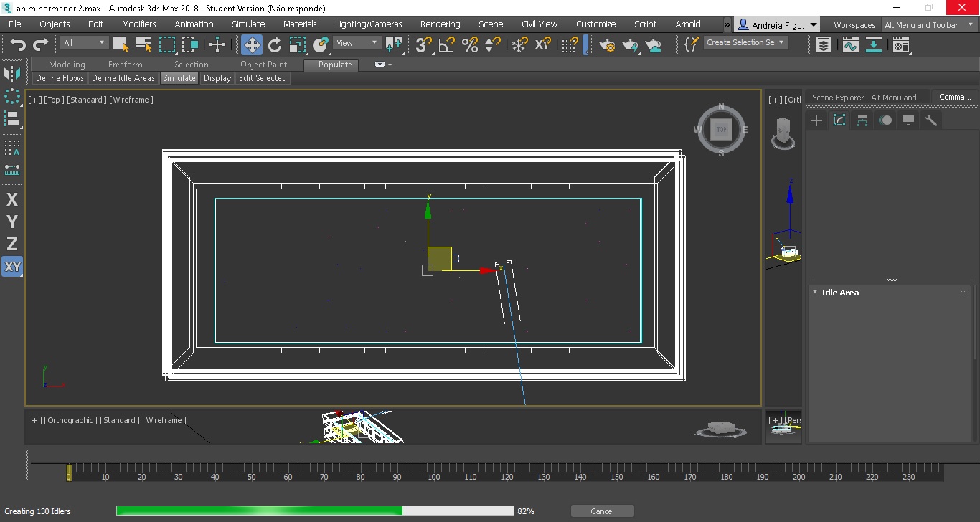Screen dimensions: 980x522
Task: Click the Define Idle Areas button
Action: (123, 78)
